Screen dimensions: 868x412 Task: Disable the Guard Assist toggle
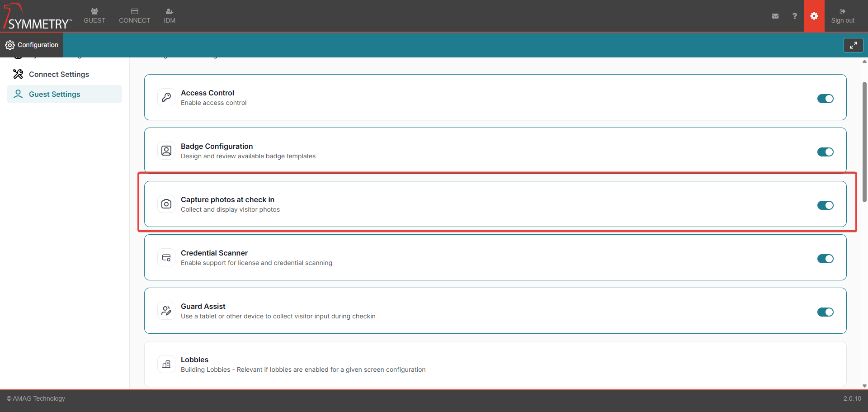(x=825, y=312)
